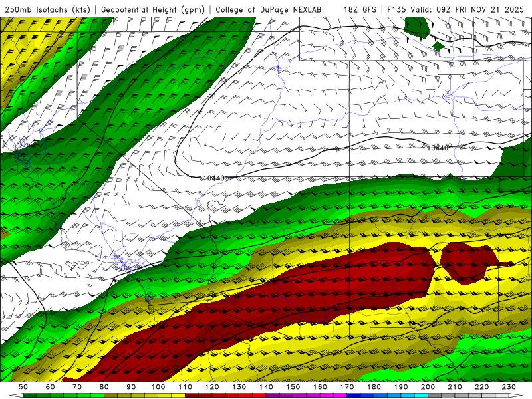Viewport: 532px width, 399px height.
Task: Click the 10440 contour label nearest the map's right edge
Action: 438,148
